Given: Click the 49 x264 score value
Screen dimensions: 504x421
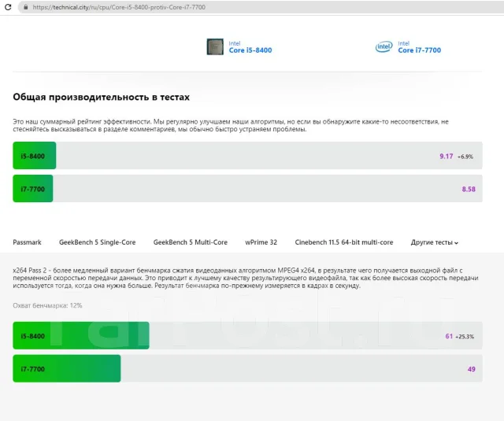Looking at the screenshot, I should [471, 369].
